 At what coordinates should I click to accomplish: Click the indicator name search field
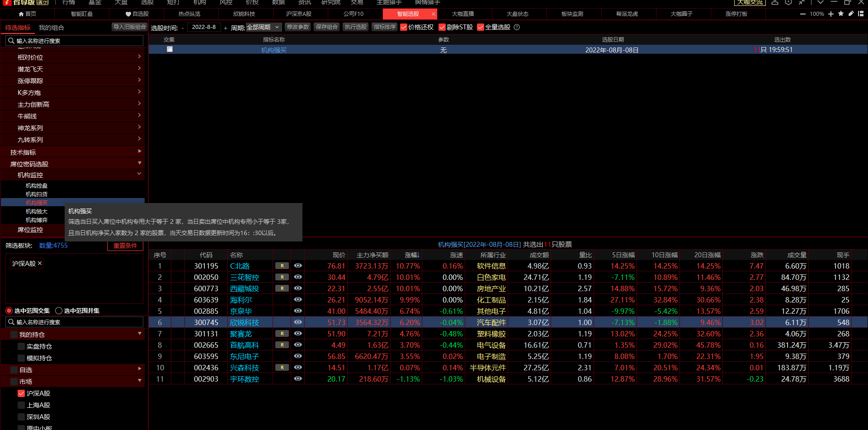(75, 41)
